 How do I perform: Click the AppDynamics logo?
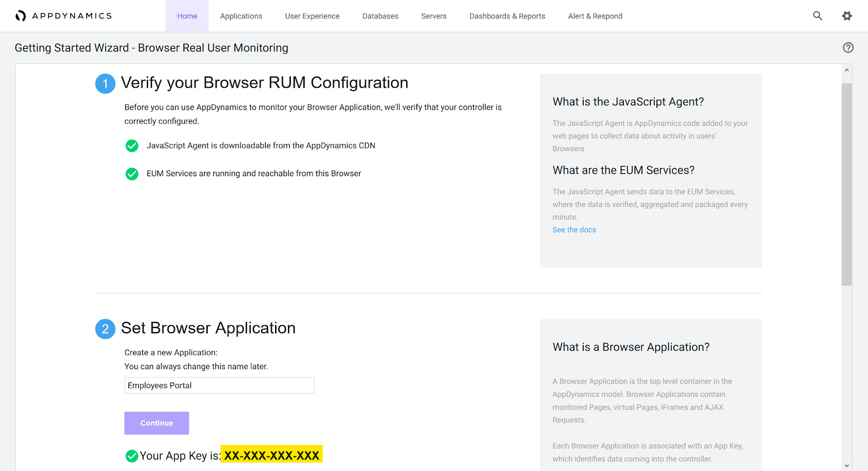tap(63, 16)
